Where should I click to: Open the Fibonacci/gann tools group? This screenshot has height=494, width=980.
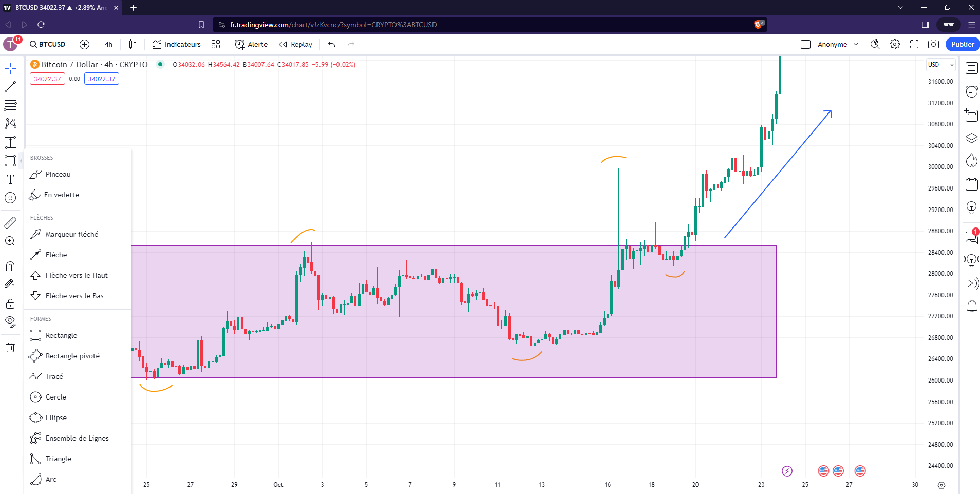pyautogui.click(x=10, y=105)
